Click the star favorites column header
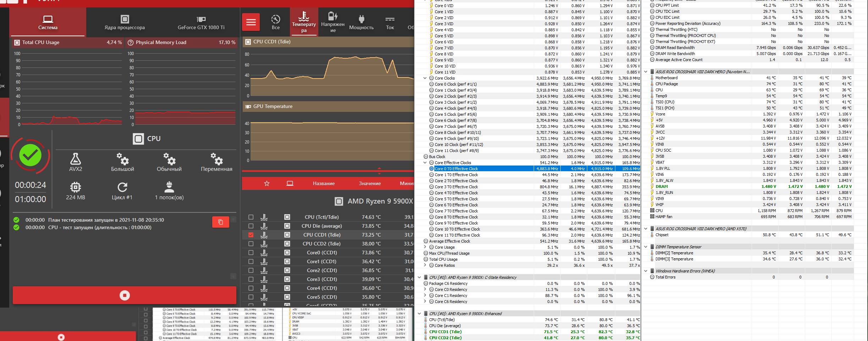The height and width of the screenshot is (341, 868). click(x=267, y=183)
